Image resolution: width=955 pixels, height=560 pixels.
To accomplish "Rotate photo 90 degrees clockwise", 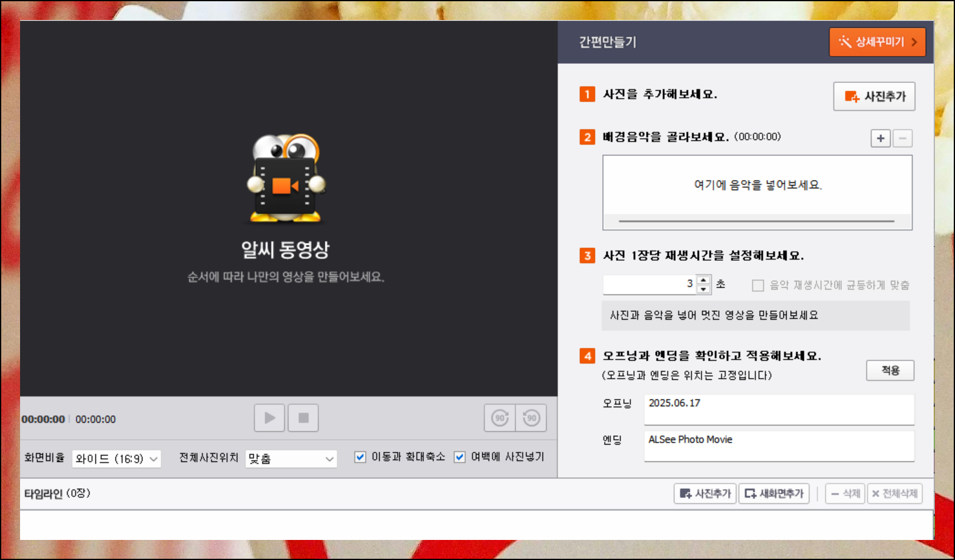I will pyautogui.click(x=500, y=418).
